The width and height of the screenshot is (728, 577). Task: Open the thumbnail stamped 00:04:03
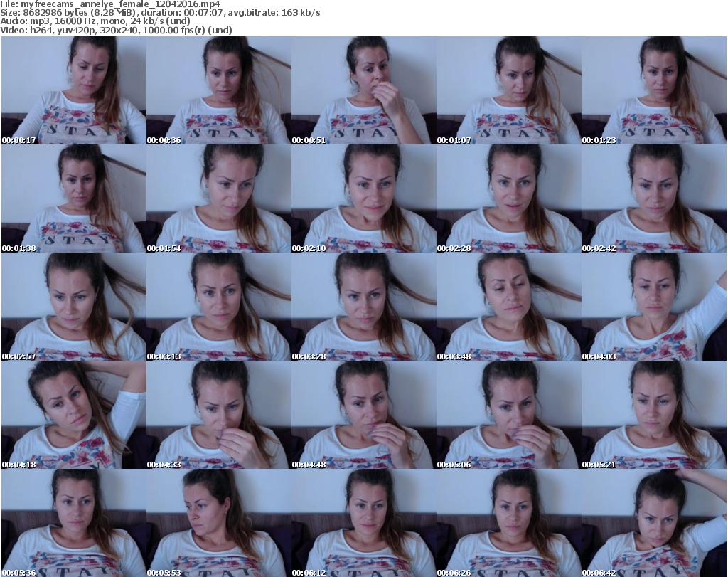tap(654, 307)
